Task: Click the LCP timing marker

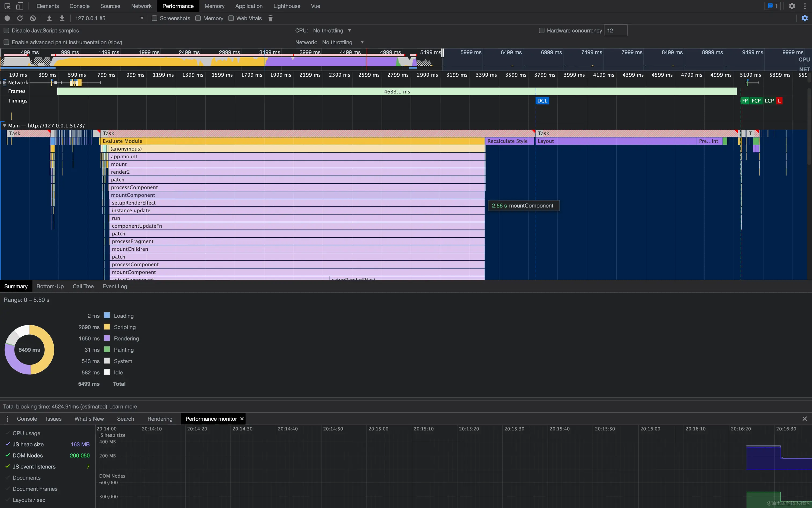Action: click(x=769, y=101)
